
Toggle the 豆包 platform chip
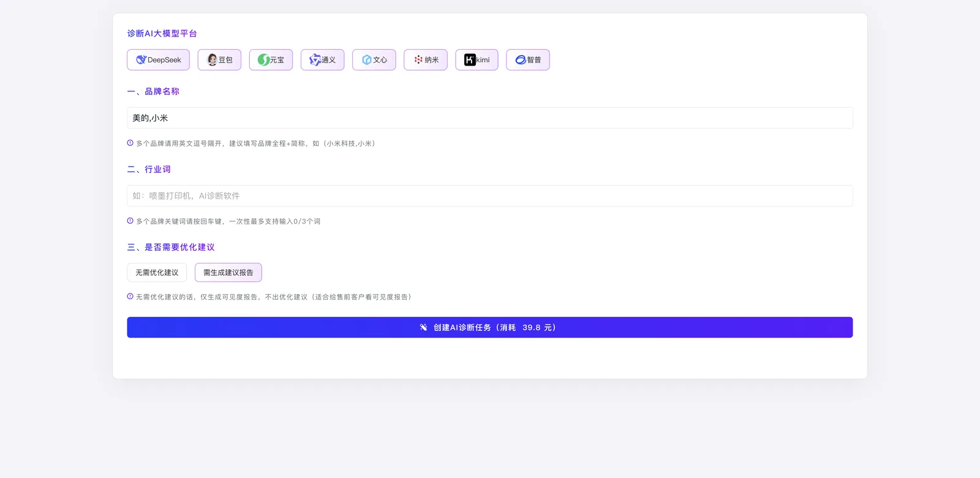(219, 60)
